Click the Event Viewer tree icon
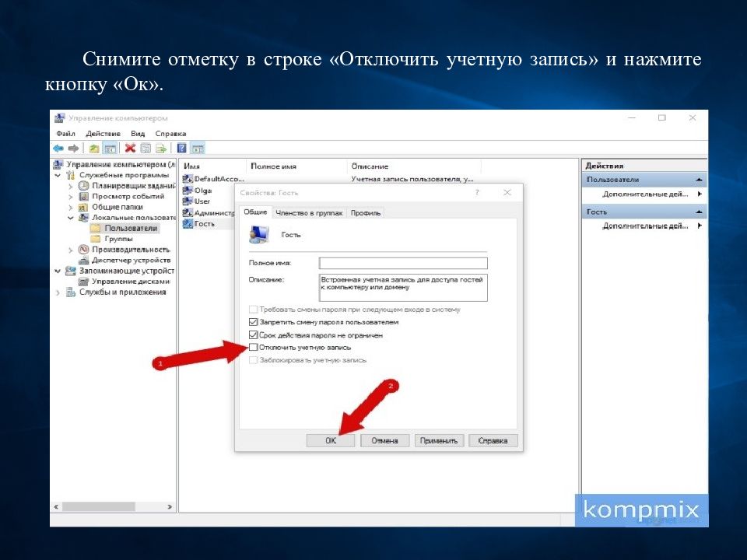 click(x=84, y=196)
